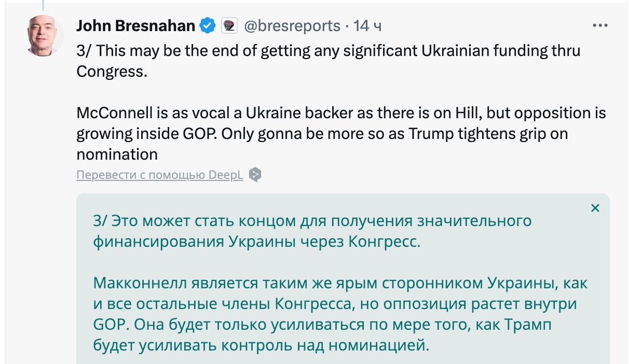Click "Trump" in the original tweet
Screen dimensions: 629x364
432,133
